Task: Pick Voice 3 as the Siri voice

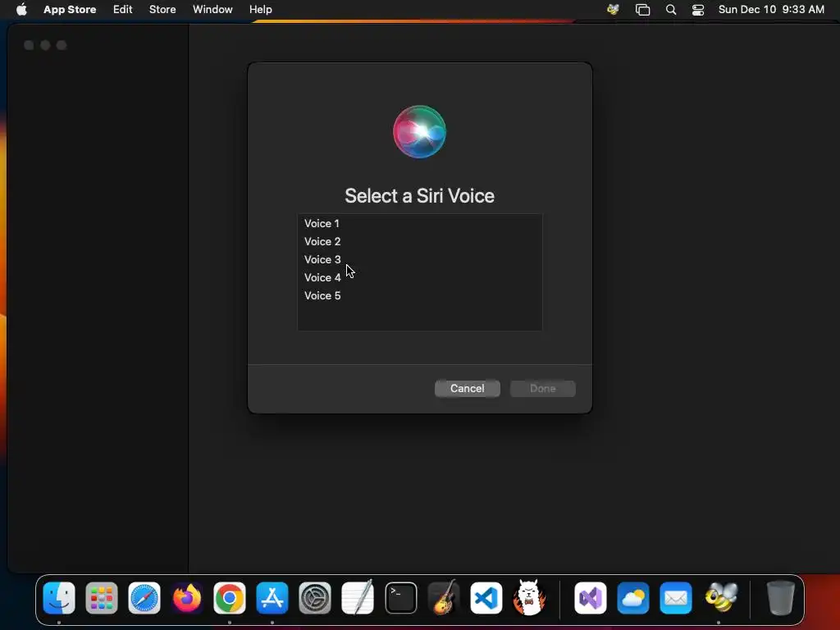Action: (x=419, y=260)
